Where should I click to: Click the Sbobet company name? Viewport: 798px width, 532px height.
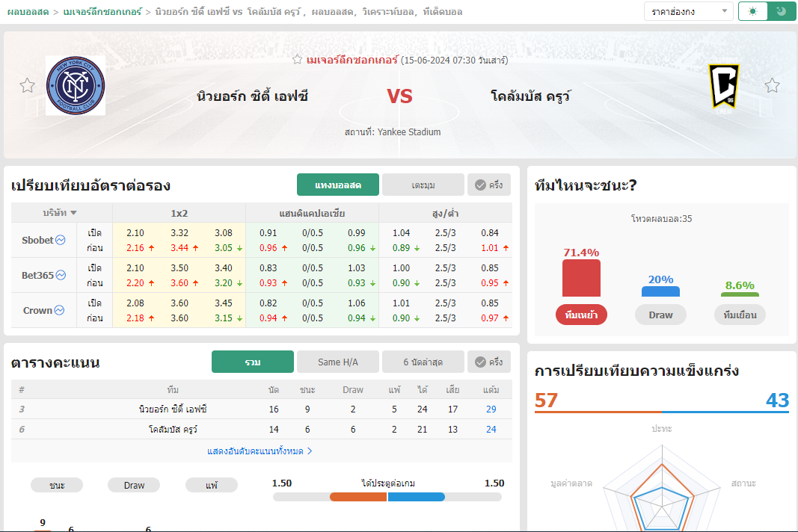37,240
